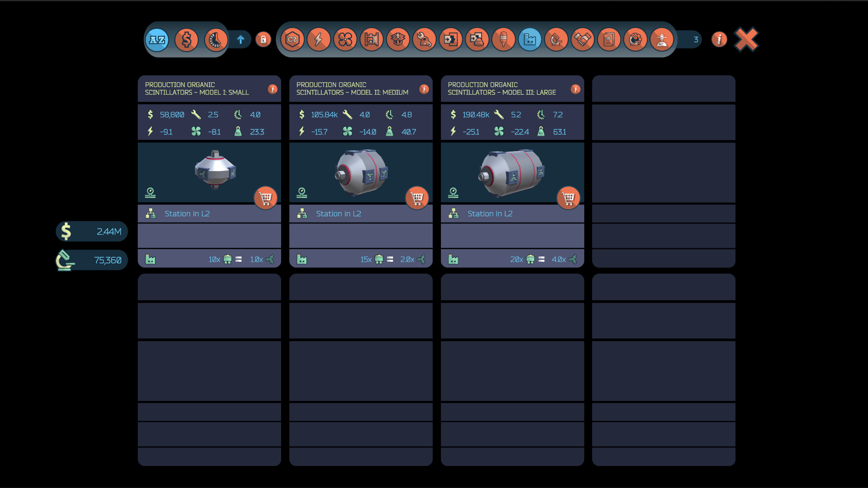868x488 pixels.
Task: Close the module shop with X
Action: [746, 39]
